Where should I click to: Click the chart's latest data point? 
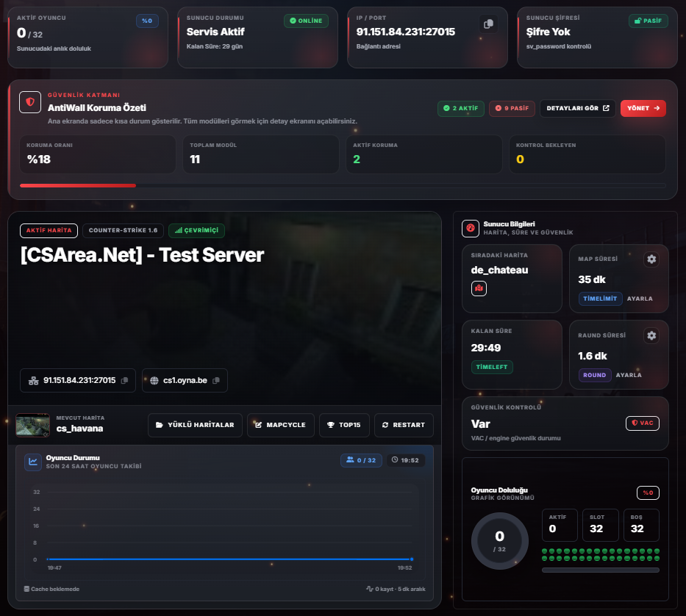click(412, 559)
